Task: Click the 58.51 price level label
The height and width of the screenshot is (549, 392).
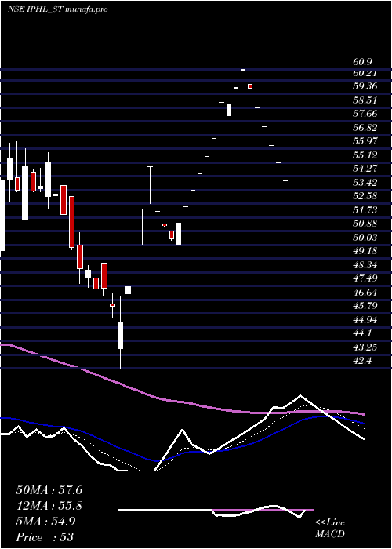Action: (365, 100)
